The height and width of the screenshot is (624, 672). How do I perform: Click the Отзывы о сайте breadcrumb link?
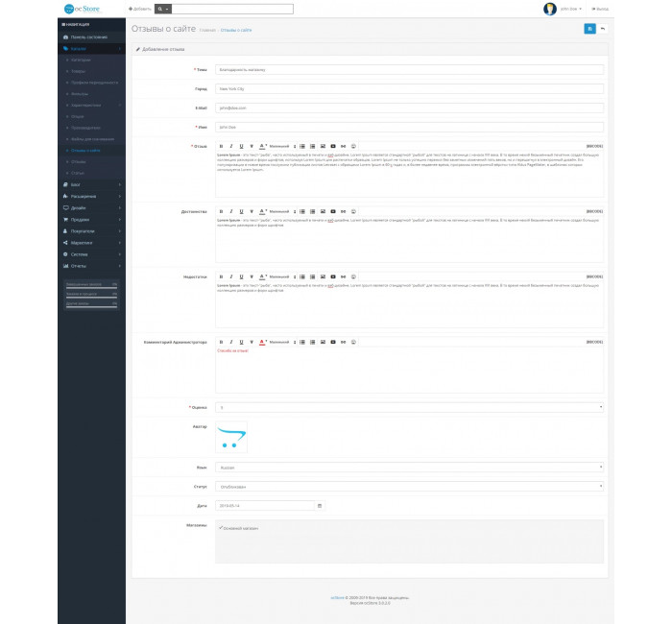[x=236, y=30]
